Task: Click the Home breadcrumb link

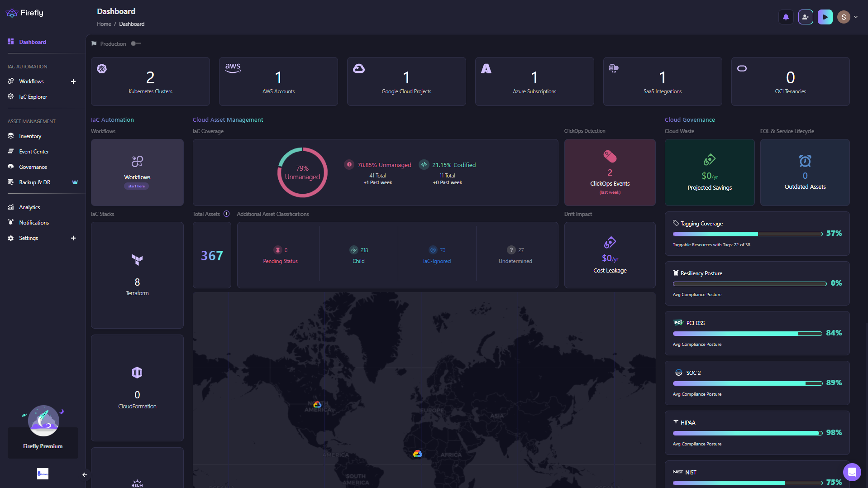Action: [104, 24]
